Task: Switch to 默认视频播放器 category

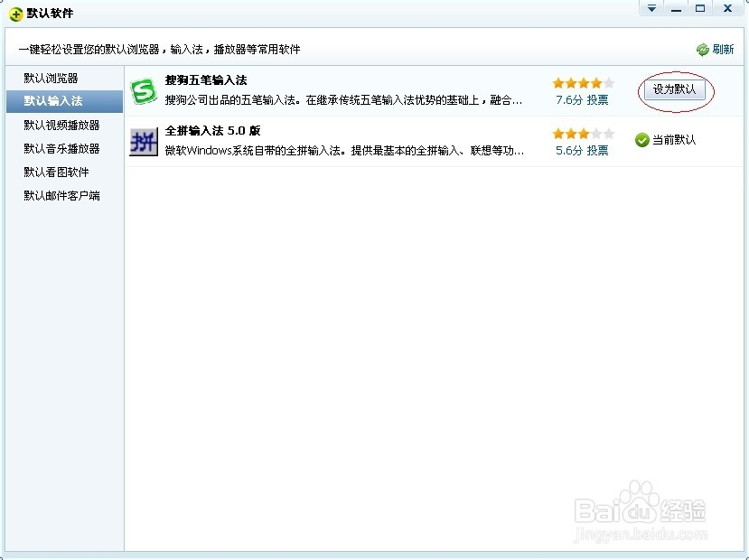Action: click(61, 125)
